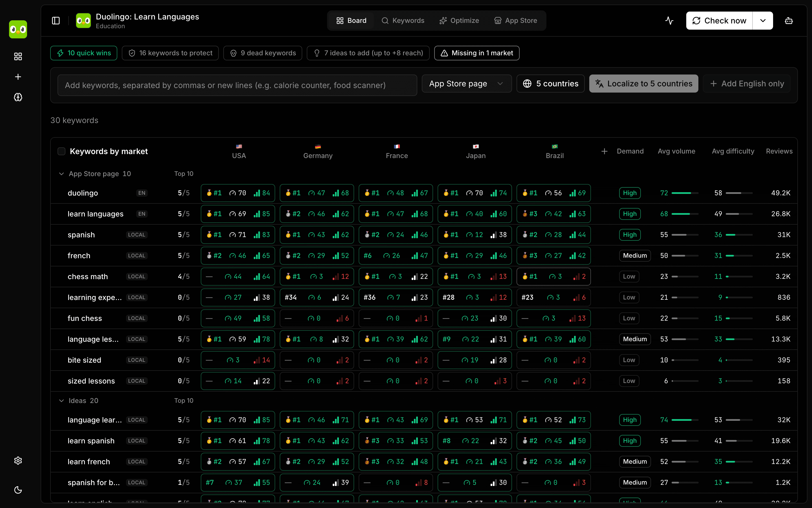This screenshot has width=812, height=508.
Task: Filter by 9 dead keywords
Action: pos(263,53)
